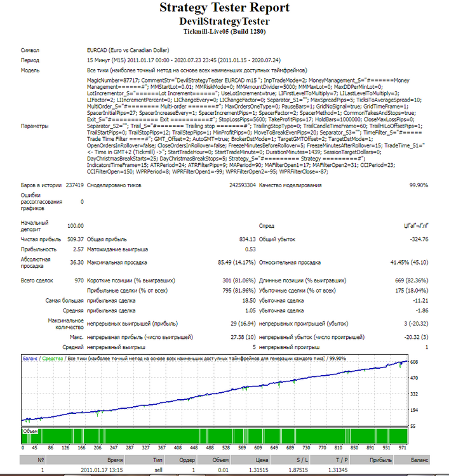Click the 'Качество моделирования' label

pos(290,185)
